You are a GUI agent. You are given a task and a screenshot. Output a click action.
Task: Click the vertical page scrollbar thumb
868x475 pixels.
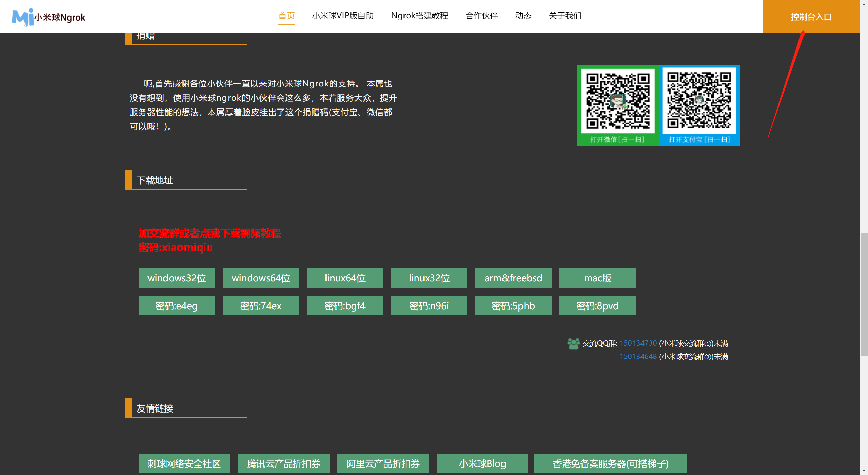coord(864,293)
